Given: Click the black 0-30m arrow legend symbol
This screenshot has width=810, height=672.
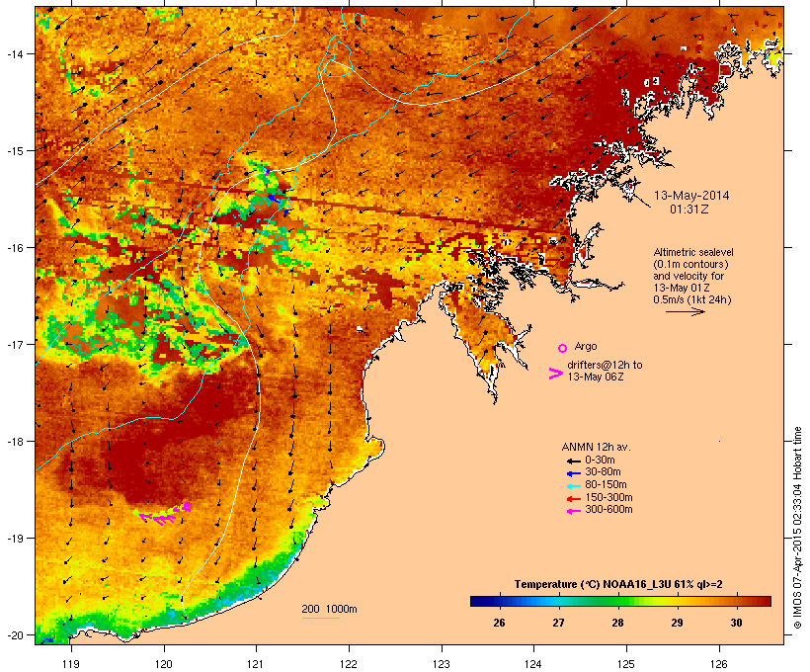Looking at the screenshot, I should pos(573,461).
